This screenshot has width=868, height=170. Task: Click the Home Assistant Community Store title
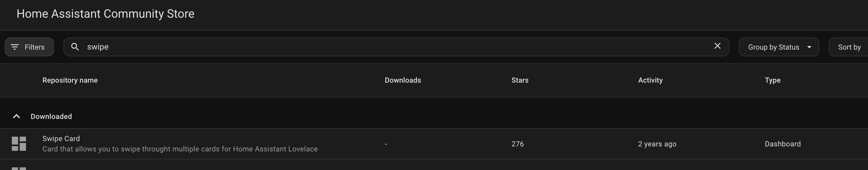coord(105,14)
